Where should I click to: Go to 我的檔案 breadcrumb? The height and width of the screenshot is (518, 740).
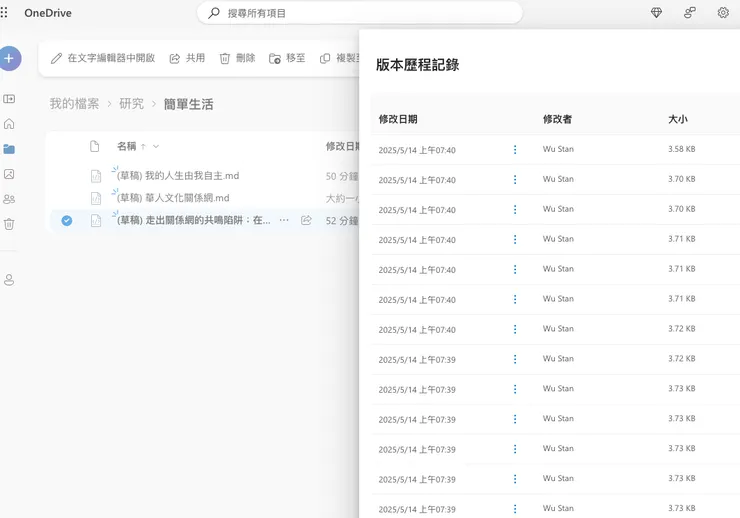75,104
